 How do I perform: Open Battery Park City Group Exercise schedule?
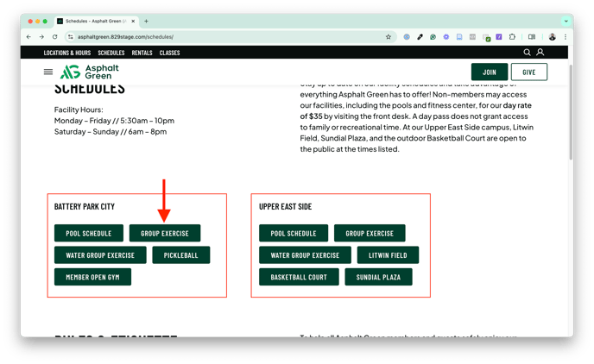tap(165, 233)
